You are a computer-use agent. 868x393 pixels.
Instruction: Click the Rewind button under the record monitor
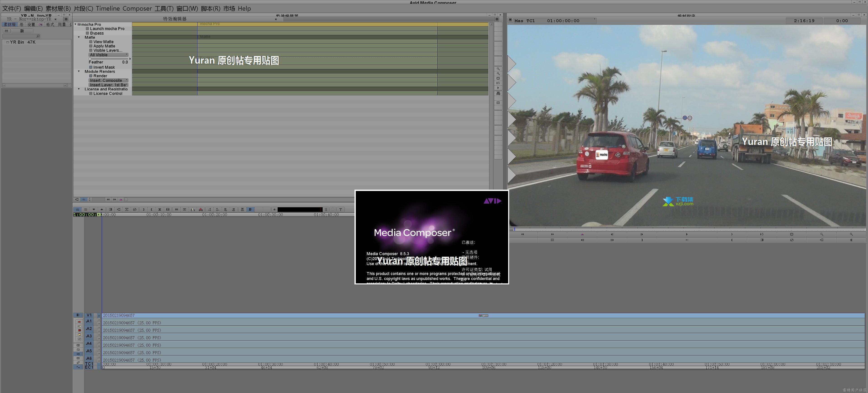(523, 234)
